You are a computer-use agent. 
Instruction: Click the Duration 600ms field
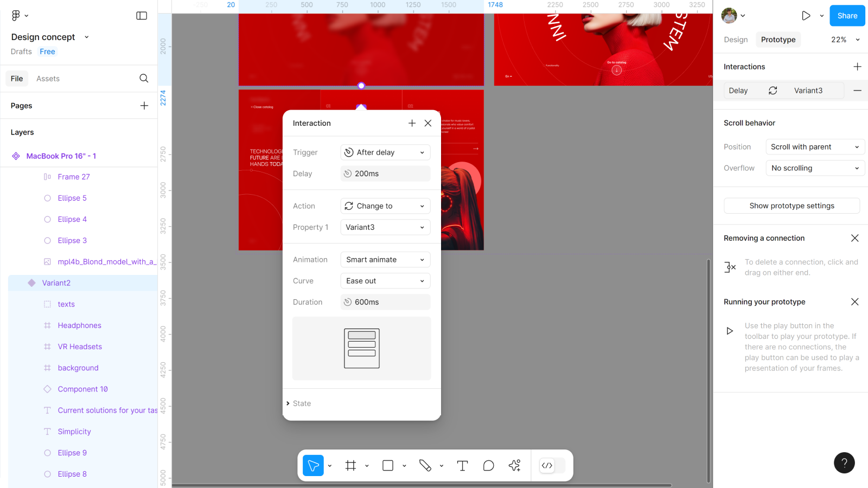(x=385, y=302)
